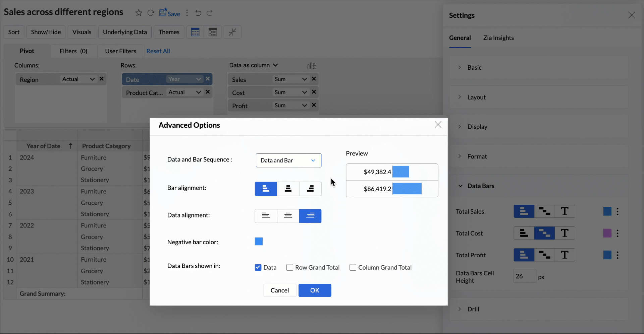Switch to Zia Insights tab
The image size is (644, 334).
tap(498, 38)
